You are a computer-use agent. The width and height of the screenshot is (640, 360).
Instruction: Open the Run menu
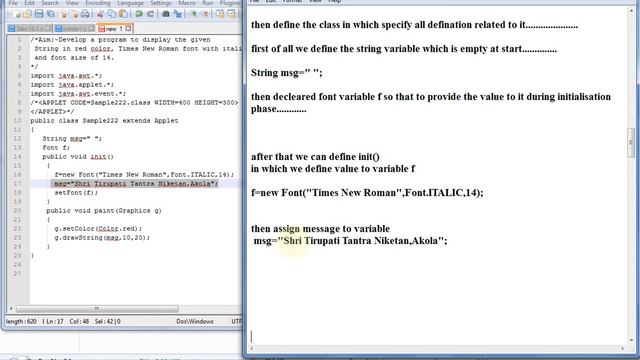click(208, 3)
